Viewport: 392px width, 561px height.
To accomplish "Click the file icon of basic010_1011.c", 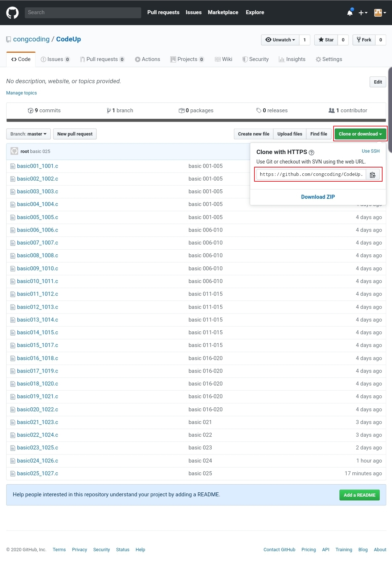I will click(x=13, y=282).
